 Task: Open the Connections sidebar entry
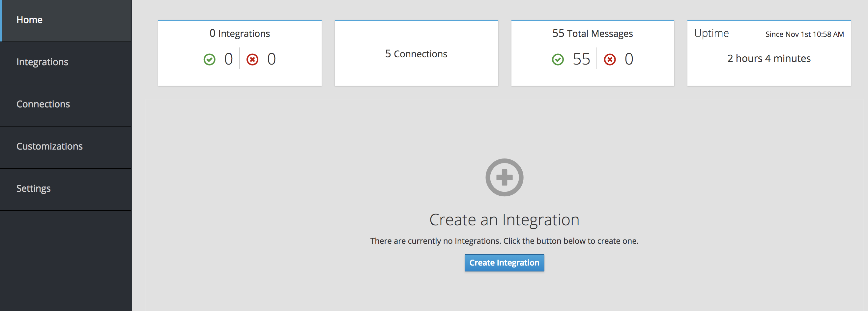click(43, 104)
